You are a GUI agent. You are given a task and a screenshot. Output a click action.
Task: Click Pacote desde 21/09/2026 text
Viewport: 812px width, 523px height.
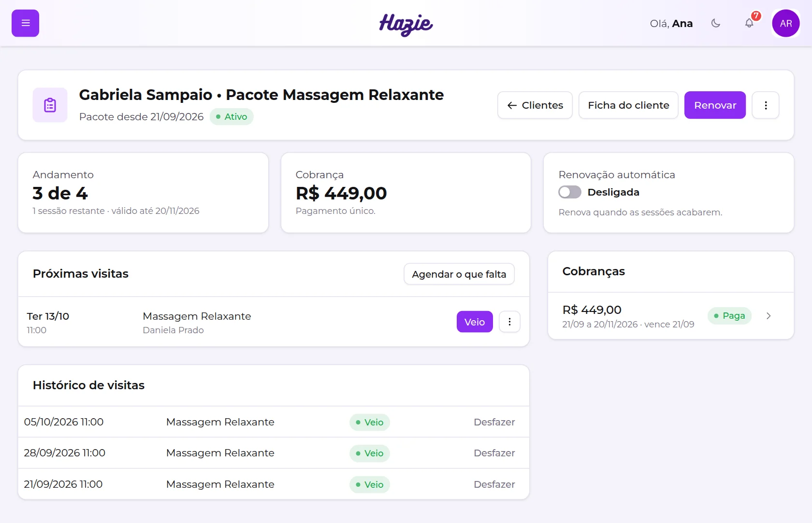click(141, 117)
